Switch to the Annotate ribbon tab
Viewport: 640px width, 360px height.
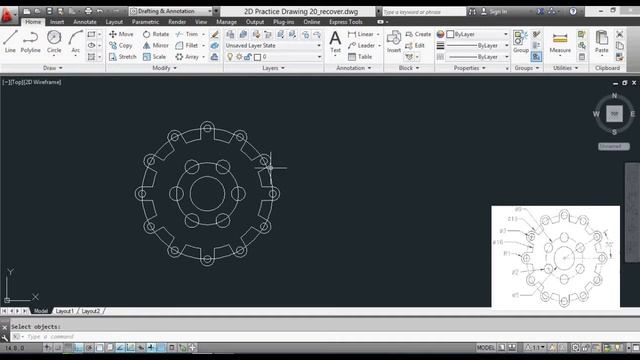[85, 22]
